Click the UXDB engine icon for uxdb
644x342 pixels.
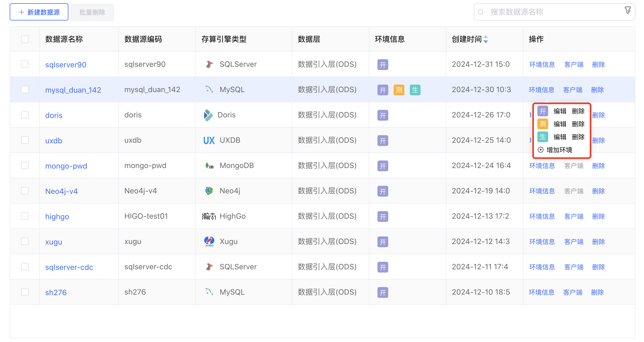(x=209, y=140)
